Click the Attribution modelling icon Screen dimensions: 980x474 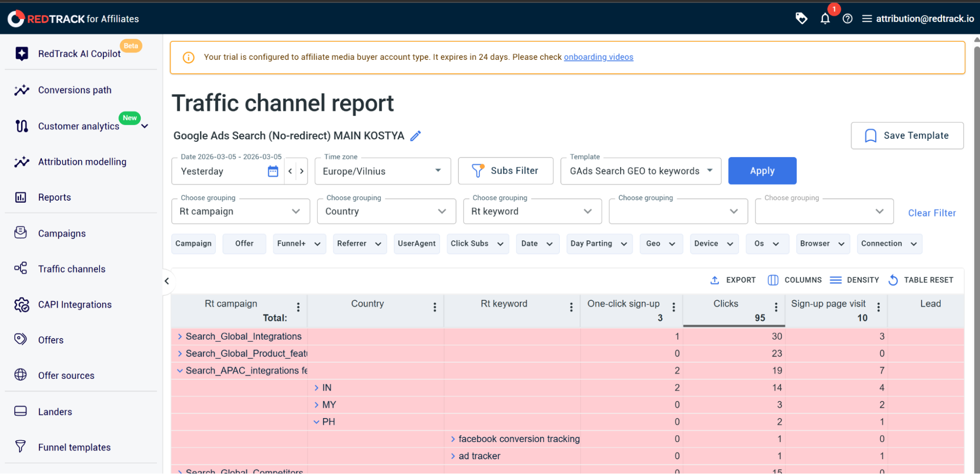coord(22,162)
